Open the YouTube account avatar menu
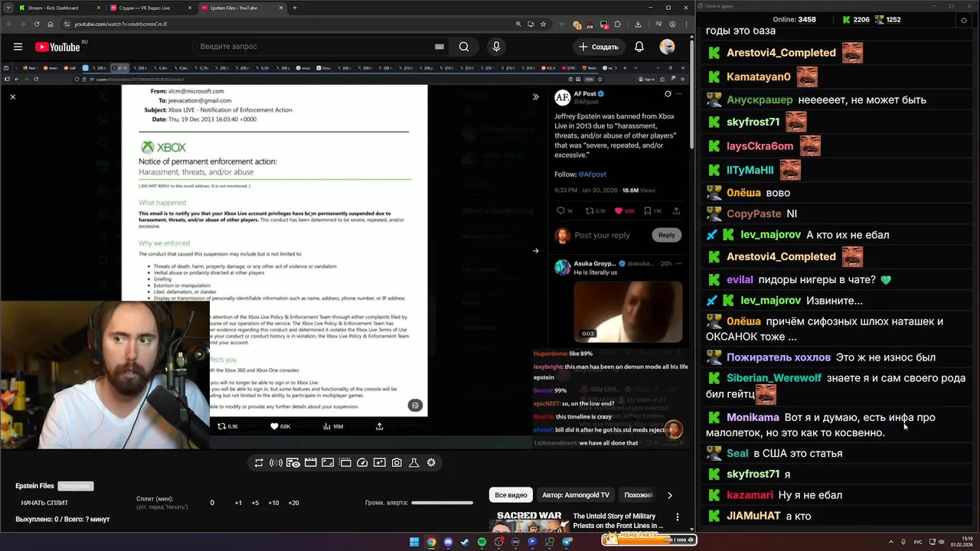The height and width of the screenshot is (551, 980). coord(668,47)
